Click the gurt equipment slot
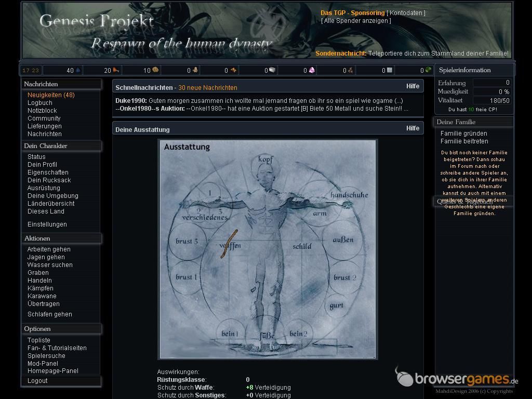The height and width of the screenshot is (399, 532). 336,305
